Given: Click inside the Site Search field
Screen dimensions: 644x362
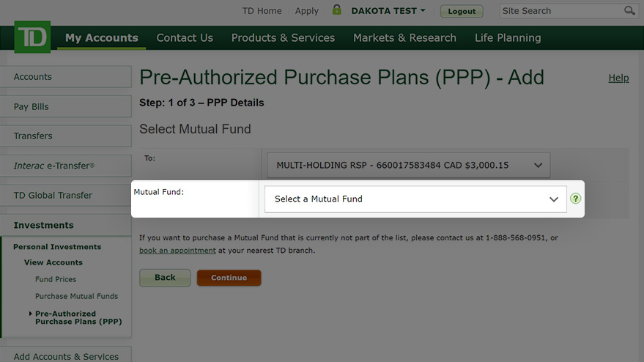Looking at the screenshot, I should coord(561,11).
